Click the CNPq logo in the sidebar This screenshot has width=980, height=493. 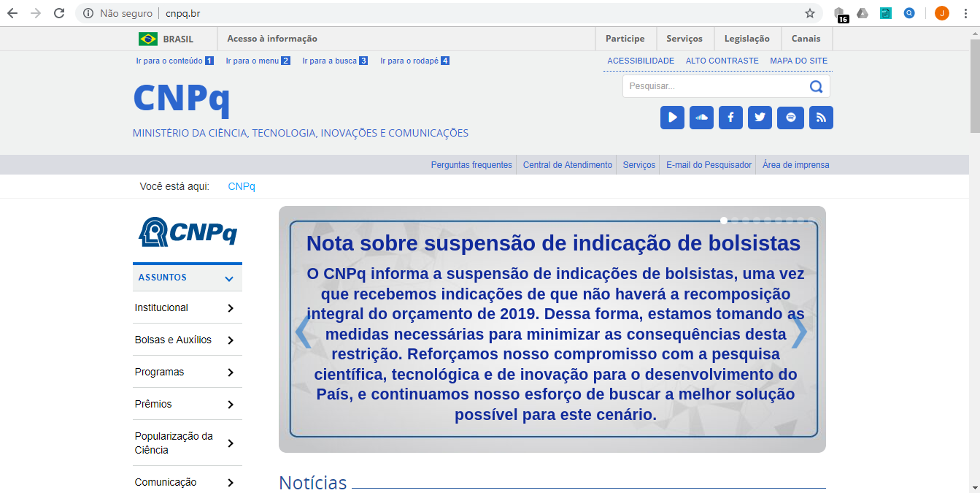pos(188,232)
